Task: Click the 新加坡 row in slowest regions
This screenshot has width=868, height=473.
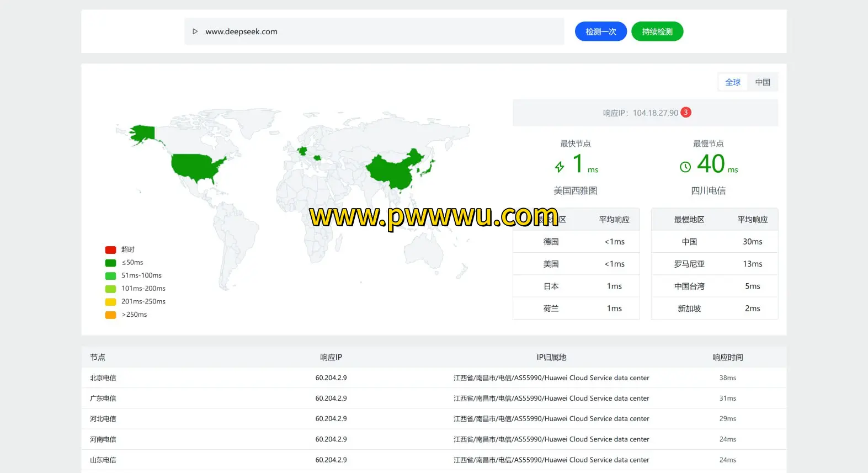Action: [x=715, y=309]
